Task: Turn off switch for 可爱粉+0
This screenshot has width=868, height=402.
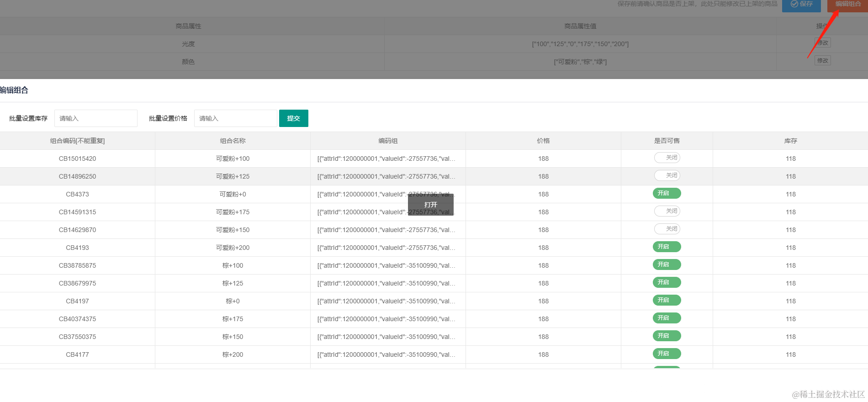Action: coord(667,193)
